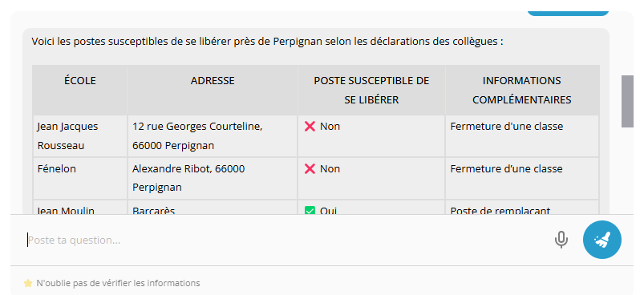This screenshot has width=644, height=295.
Task: Click the microphone voice input icon
Action: (561, 240)
